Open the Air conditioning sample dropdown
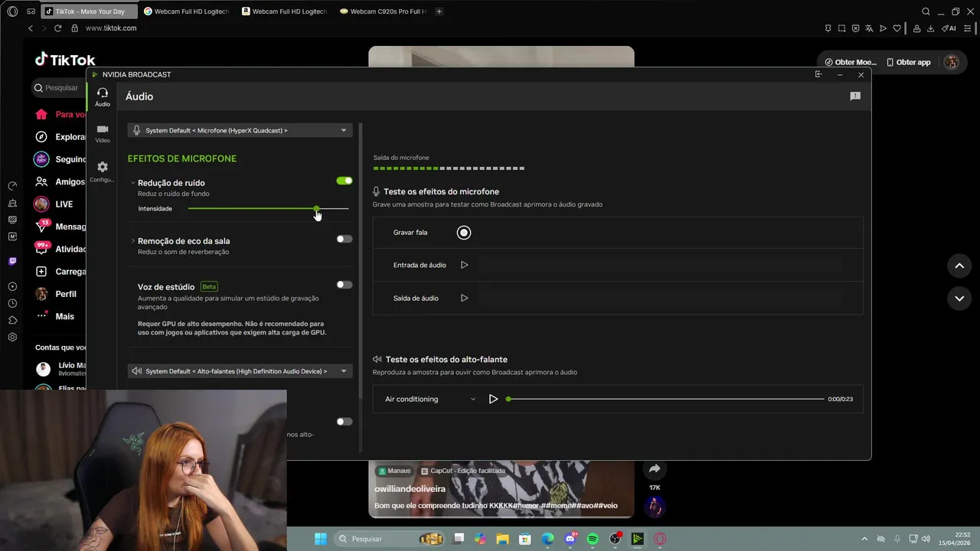Screen dimensions: 980x551 point(430,399)
